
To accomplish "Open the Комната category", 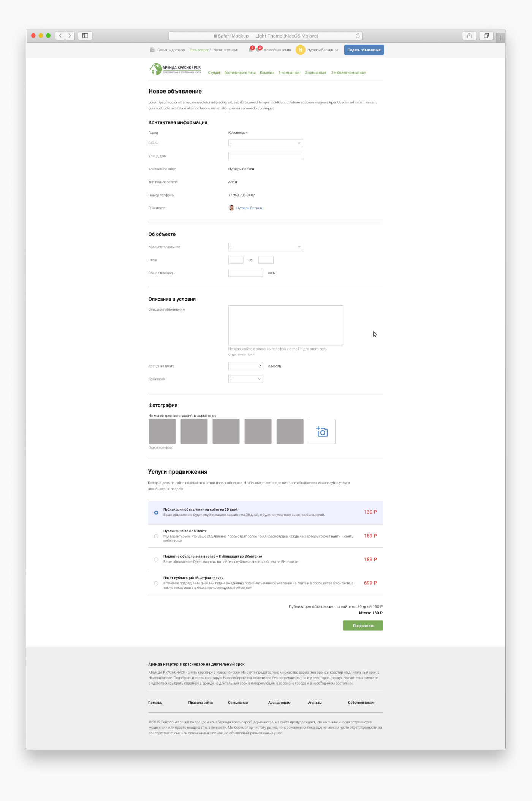I will click(x=267, y=73).
